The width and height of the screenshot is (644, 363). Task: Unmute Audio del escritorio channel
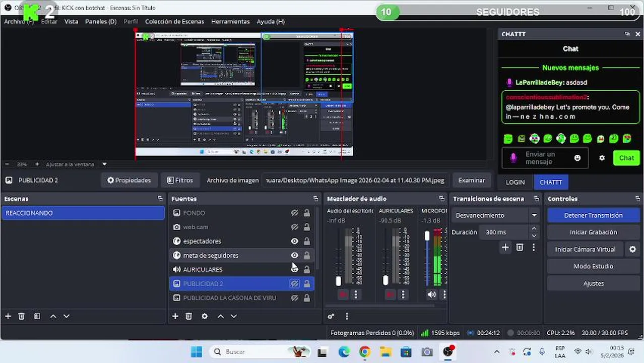[x=343, y=294]
